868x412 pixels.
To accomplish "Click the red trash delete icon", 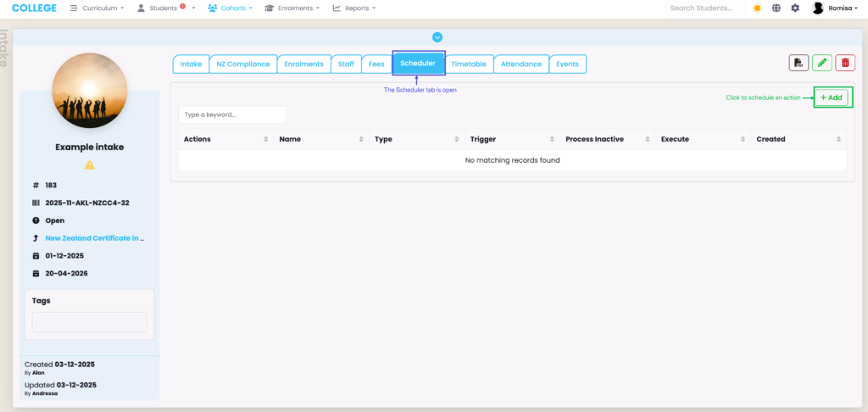I will pos(845,63).
